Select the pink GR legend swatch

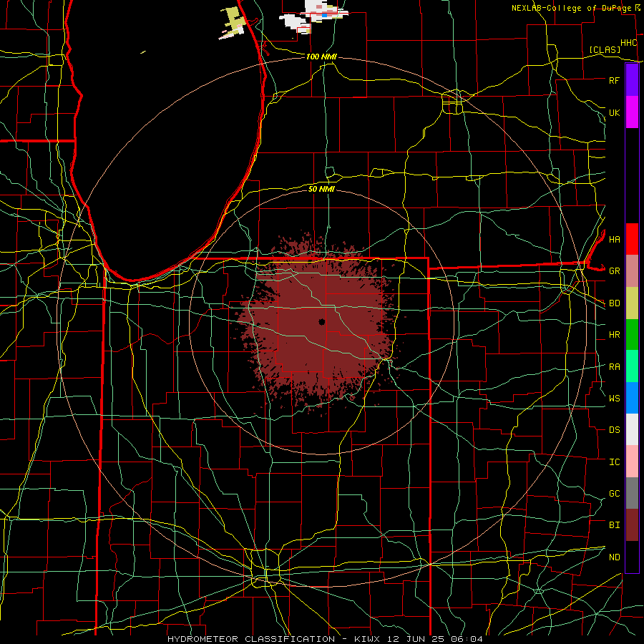[x=632, y=271]
